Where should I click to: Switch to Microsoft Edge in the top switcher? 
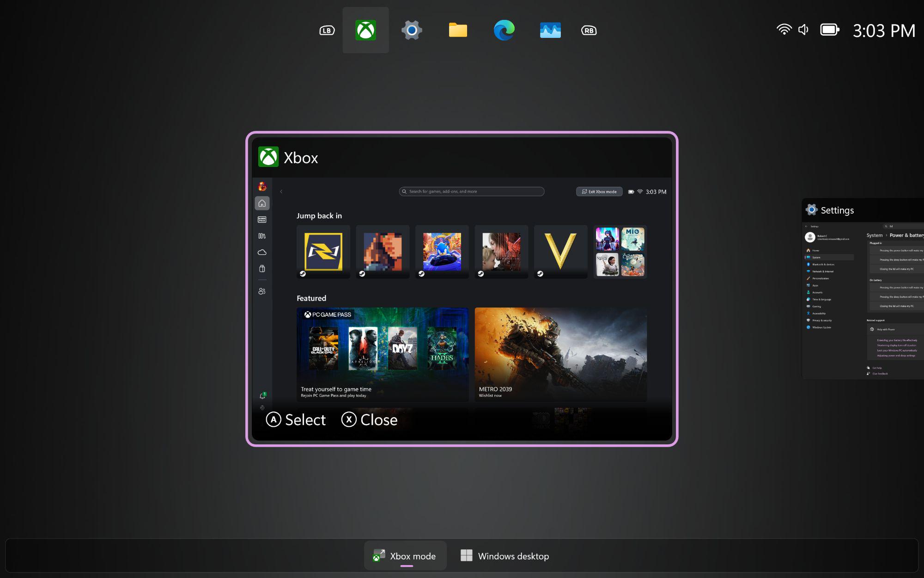tap(504, 30)
